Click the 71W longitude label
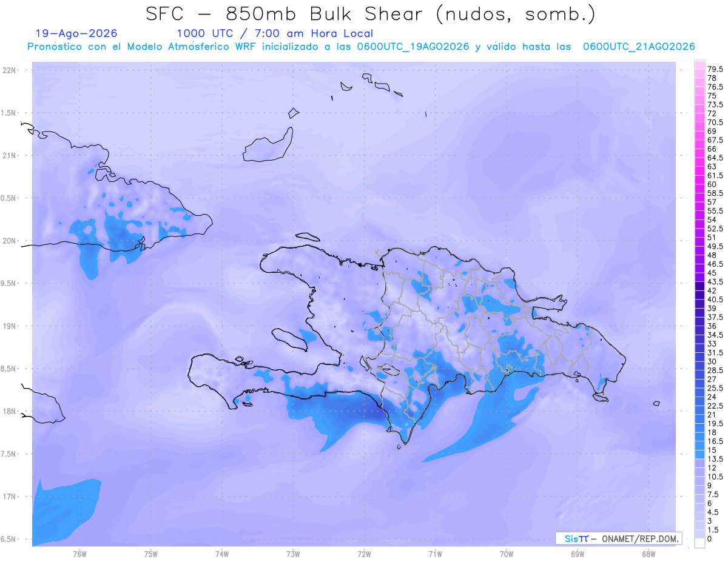Image resolution: width=728 pixels, height=562 pixels. point(435,554)
